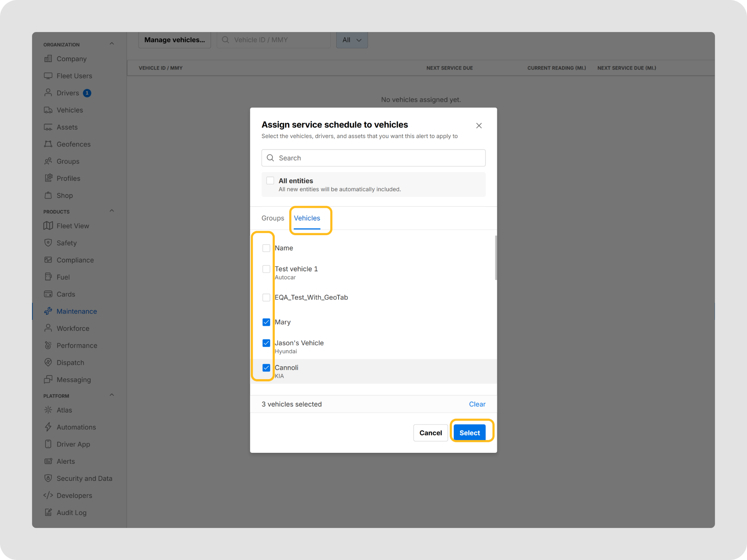The width and height of the screenshot is (747, 560).
Task: Check the EQA_Test_With_GeoTab checkbox
Action: [266, 297]
